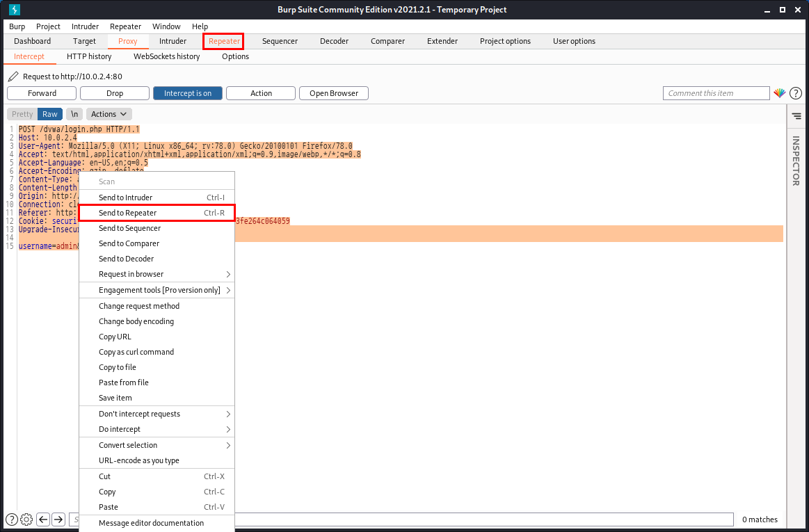
Task: Open the Burp menu
Action: click(17, 26)
